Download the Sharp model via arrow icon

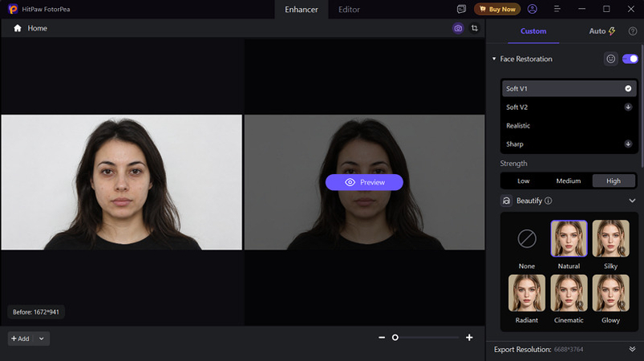[628, 144]
